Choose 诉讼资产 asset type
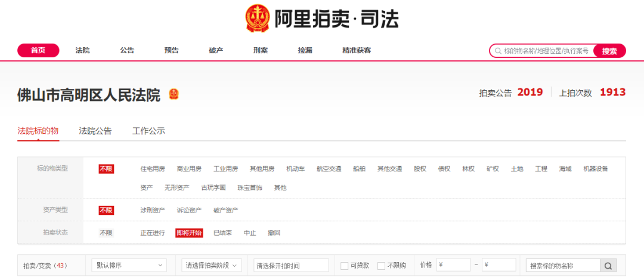Image resolution: width=644 pixels, height=277 pixels. 189,210
